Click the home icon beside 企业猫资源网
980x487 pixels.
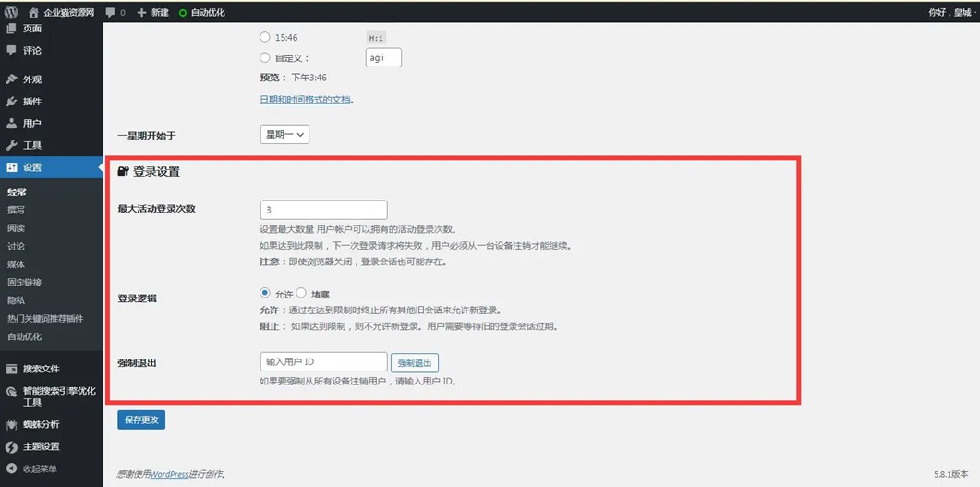(34, 13)
